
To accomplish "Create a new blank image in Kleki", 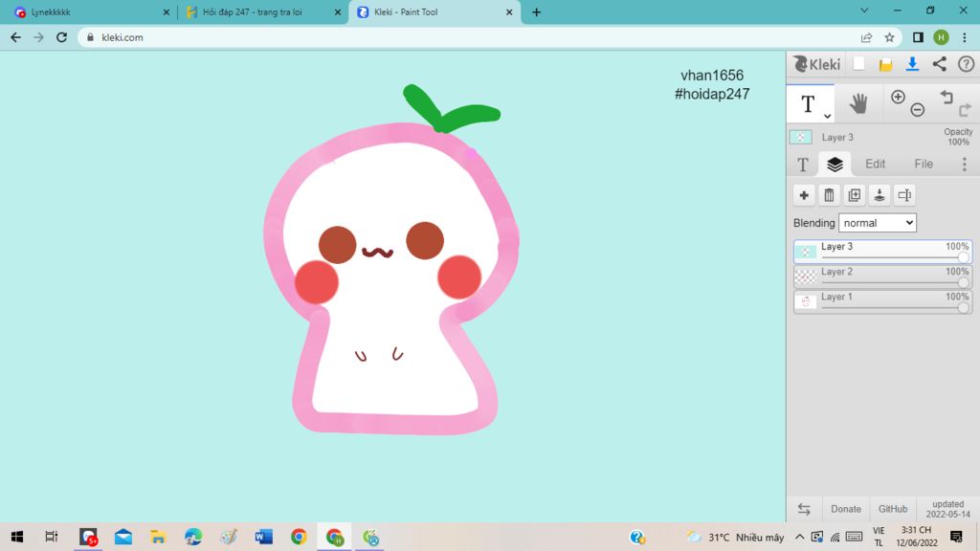I will point(858,64).
